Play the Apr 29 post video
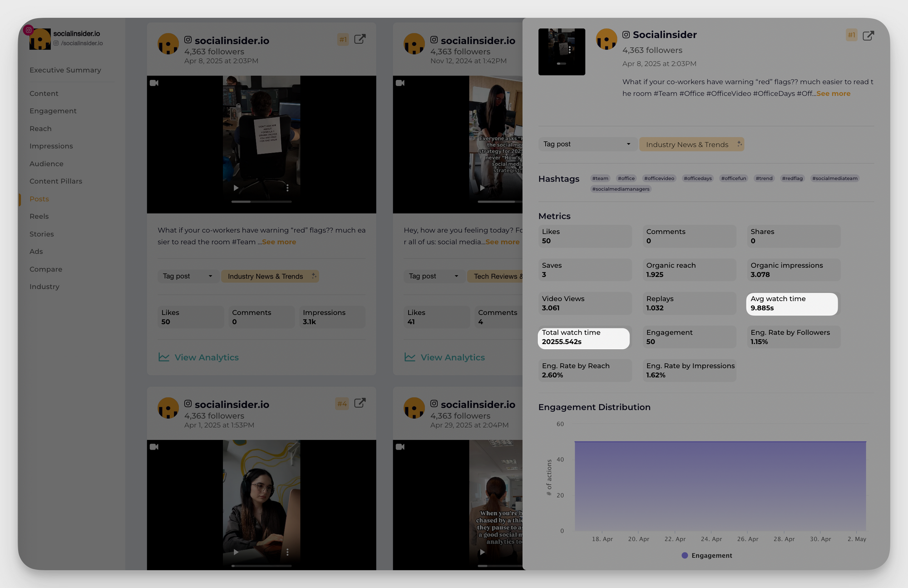This screenshot has height=588, width=908. click(482, 552)
